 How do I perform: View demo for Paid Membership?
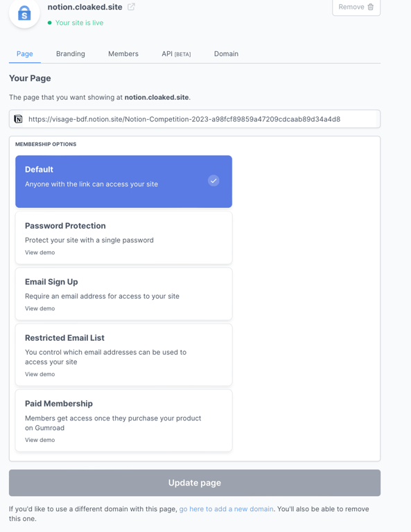tap(40, 440)
